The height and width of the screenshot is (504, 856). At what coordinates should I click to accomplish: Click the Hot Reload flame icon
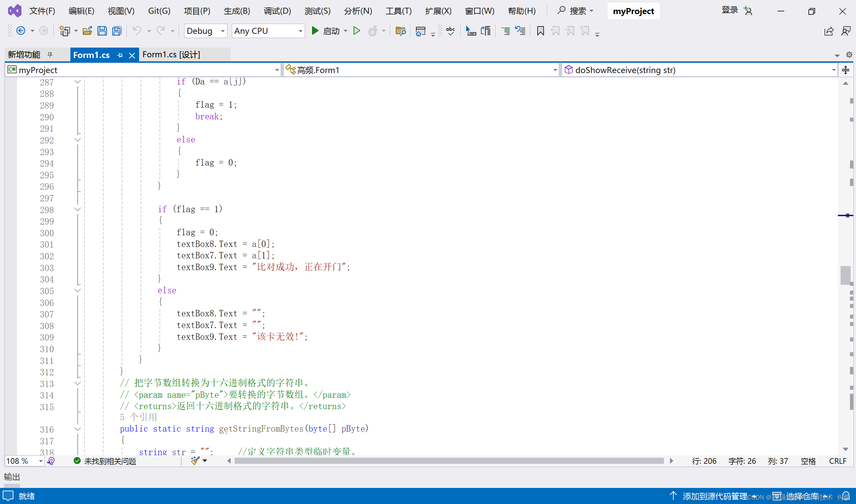[373, 31]
